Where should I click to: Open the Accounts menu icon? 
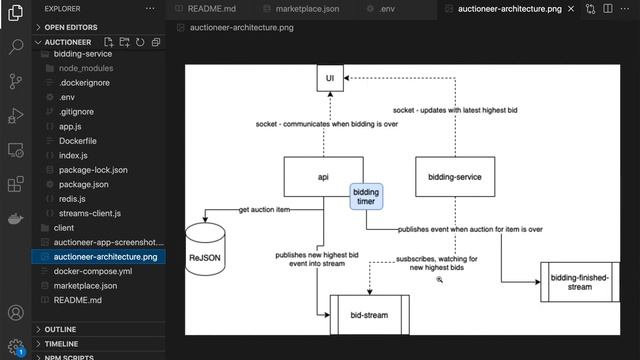pos(16,313)
